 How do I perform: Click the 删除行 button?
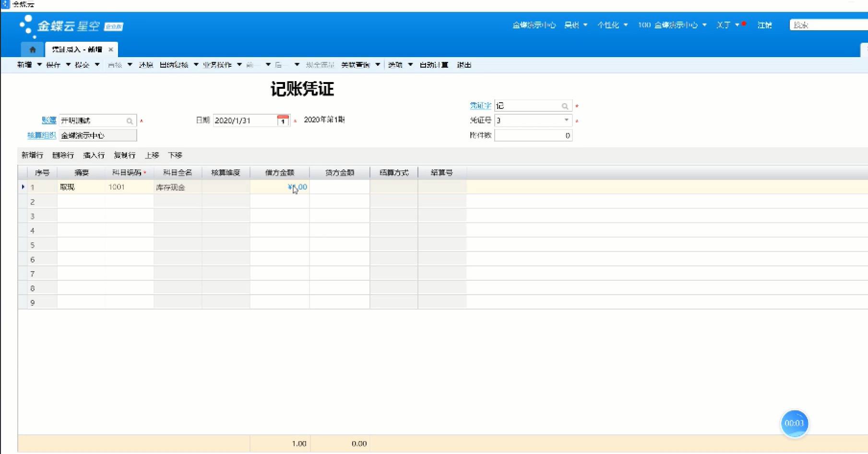point(63,155)
